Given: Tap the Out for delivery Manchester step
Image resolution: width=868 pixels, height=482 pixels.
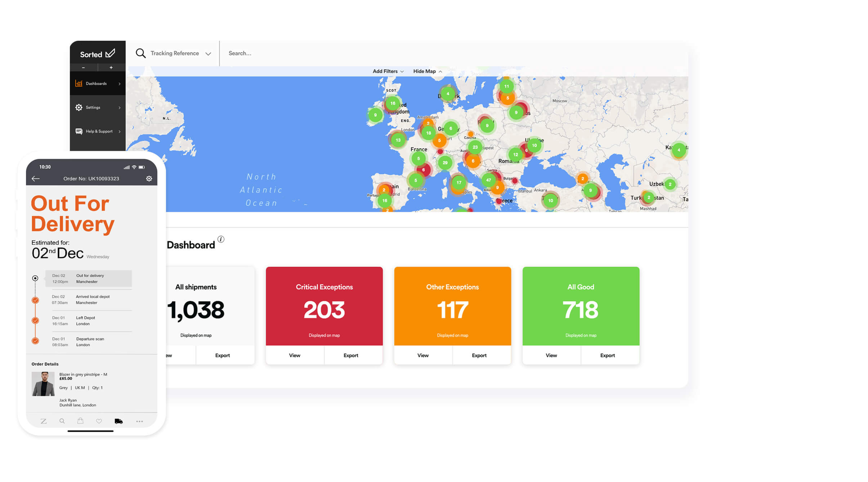Looking at the screenshot, I should [x=89, y=278].
